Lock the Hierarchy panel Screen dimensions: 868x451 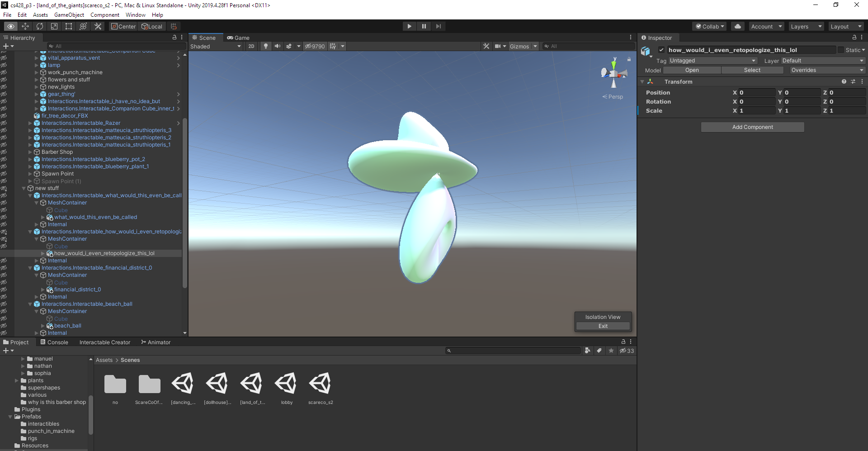175,38
